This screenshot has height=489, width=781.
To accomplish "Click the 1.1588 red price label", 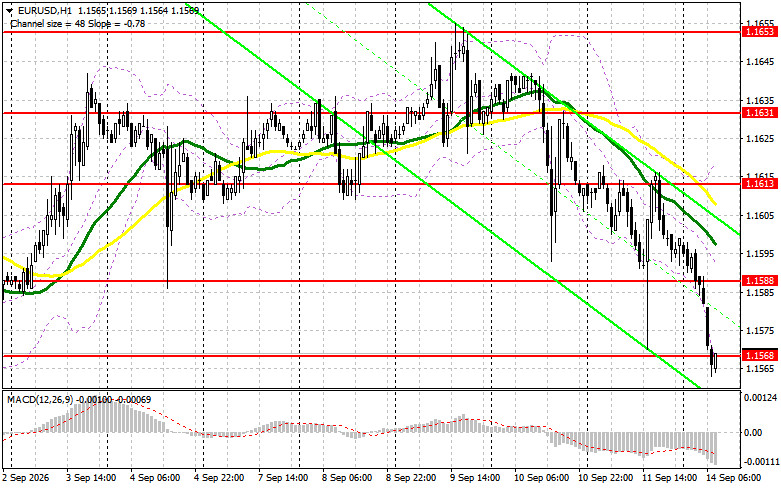I will point(760,281).
